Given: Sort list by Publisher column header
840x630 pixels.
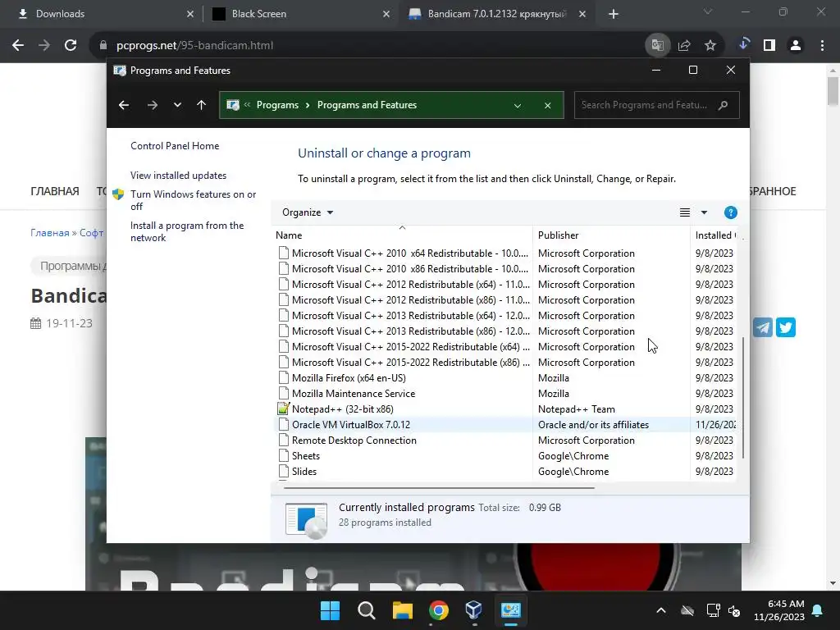Looking at the screenshot, I should click(611, 235).
